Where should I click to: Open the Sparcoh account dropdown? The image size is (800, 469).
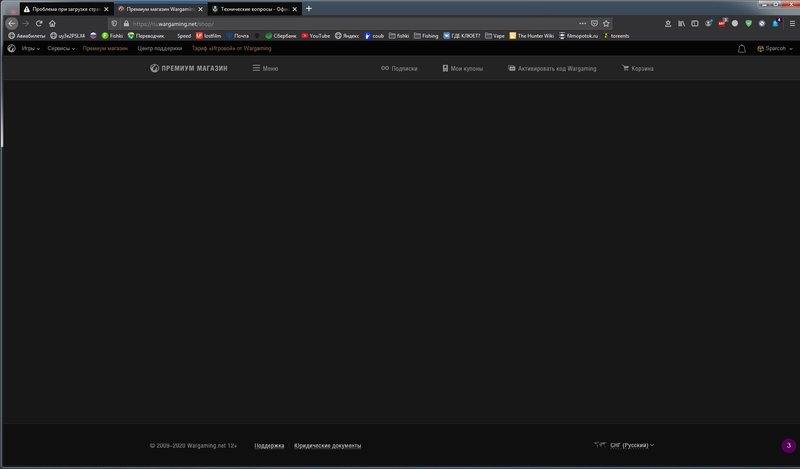(x=775, y=48)
